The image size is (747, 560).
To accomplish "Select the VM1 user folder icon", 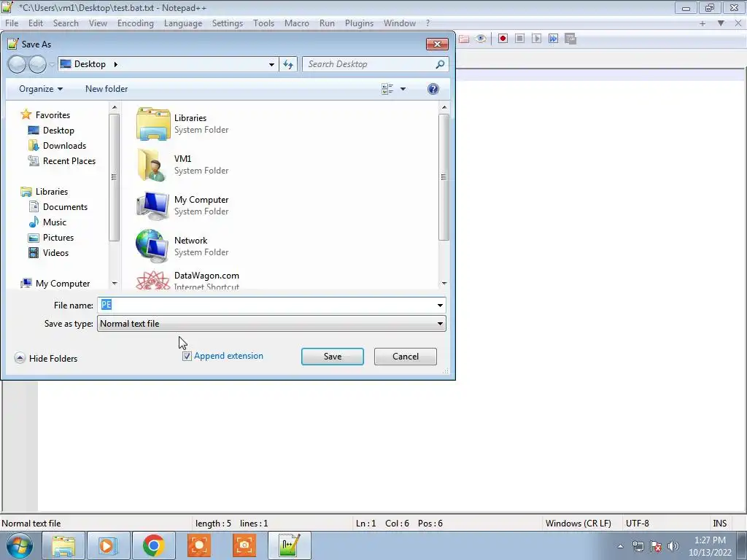I will (x=153, y=165).
